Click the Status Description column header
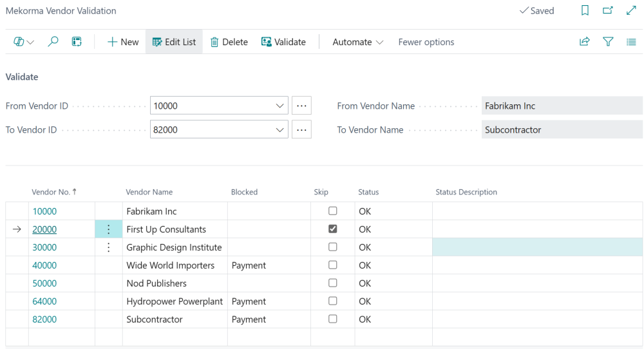This screenshot has width=644, height=349. (466, 192)
